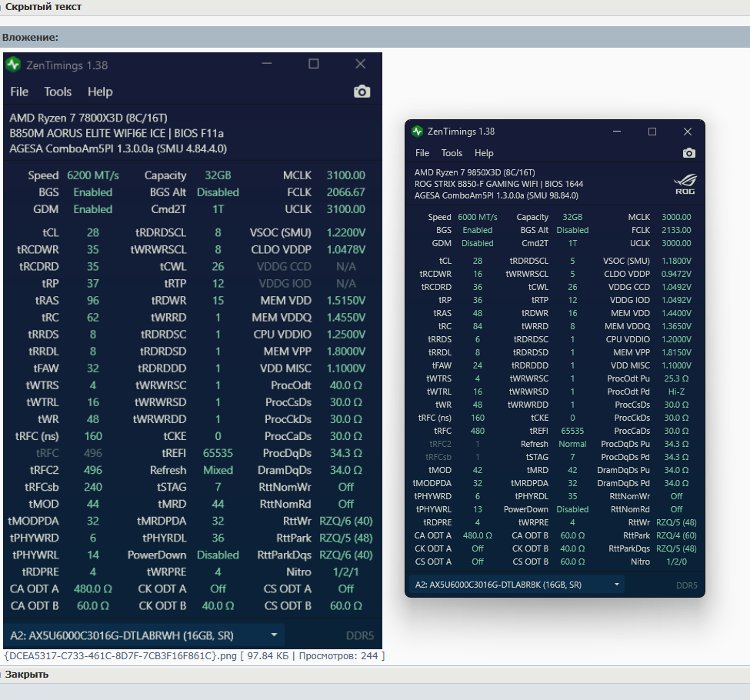Maximize the left ZenTimings window
Viewport: 750px width, 700px height.
[313, 64]
